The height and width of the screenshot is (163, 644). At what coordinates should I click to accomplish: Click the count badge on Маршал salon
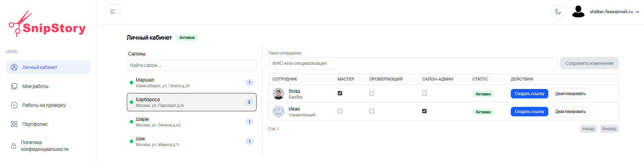249,83
